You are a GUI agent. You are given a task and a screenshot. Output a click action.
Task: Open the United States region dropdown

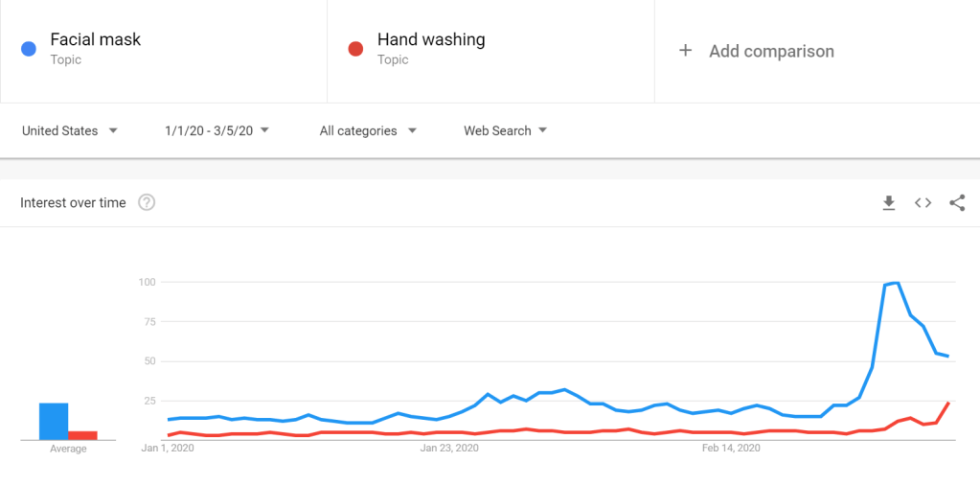point(69,130)
